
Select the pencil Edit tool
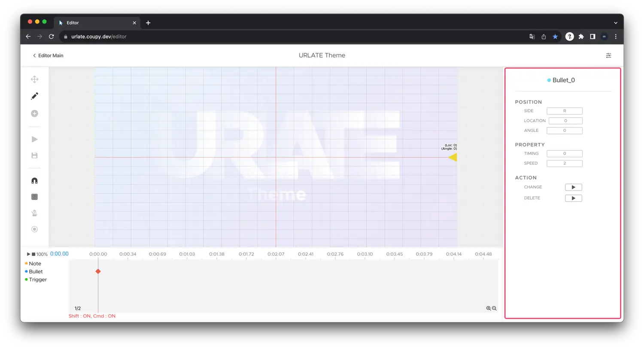34,96
